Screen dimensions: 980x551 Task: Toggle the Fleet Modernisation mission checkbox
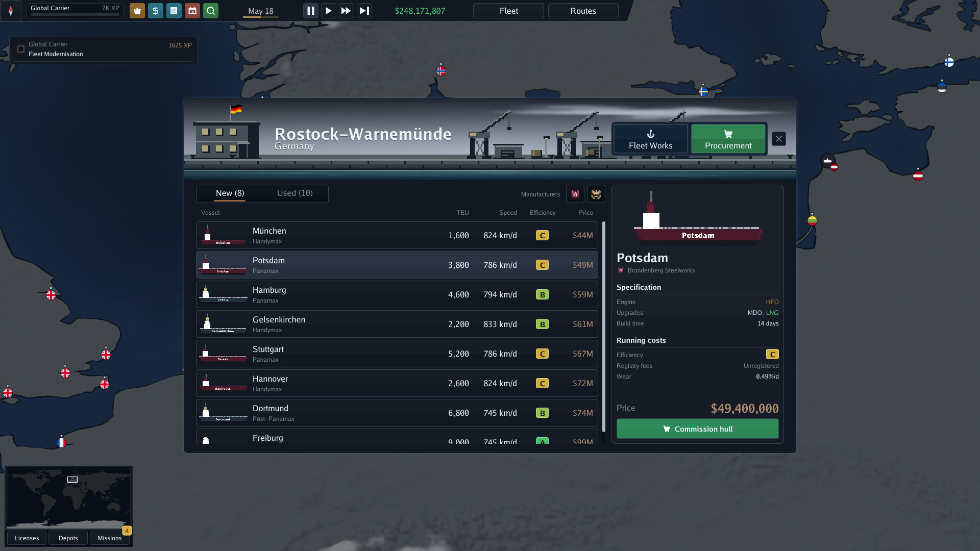[x=21, y=49]
